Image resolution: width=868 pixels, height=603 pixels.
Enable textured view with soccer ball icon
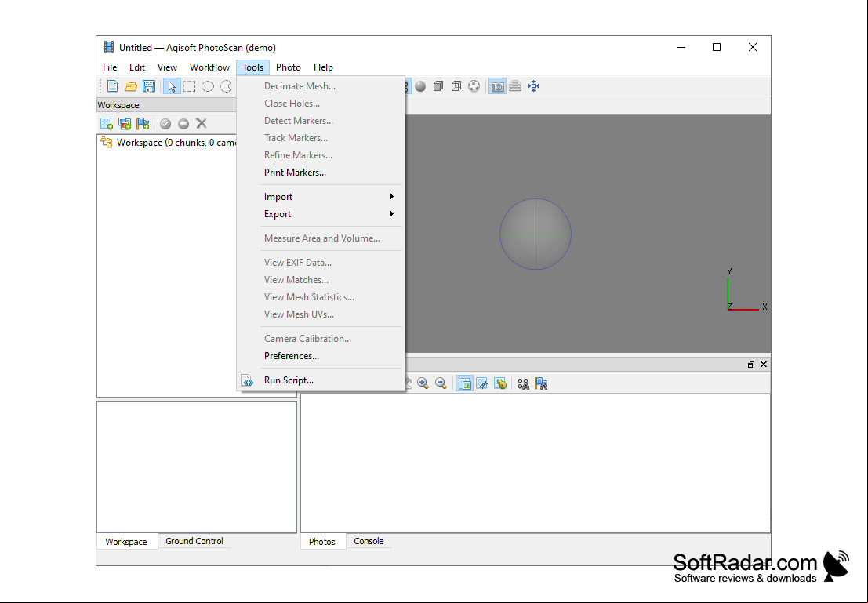[474, 85]
